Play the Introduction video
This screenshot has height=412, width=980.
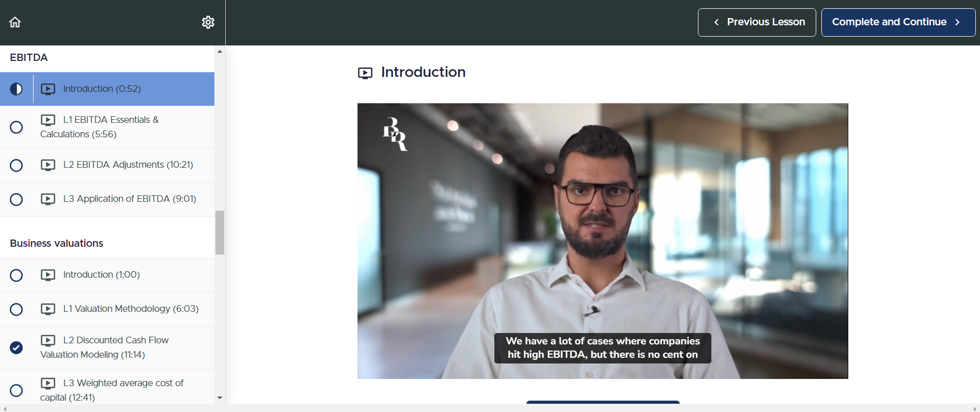click(x=602, y=241)
